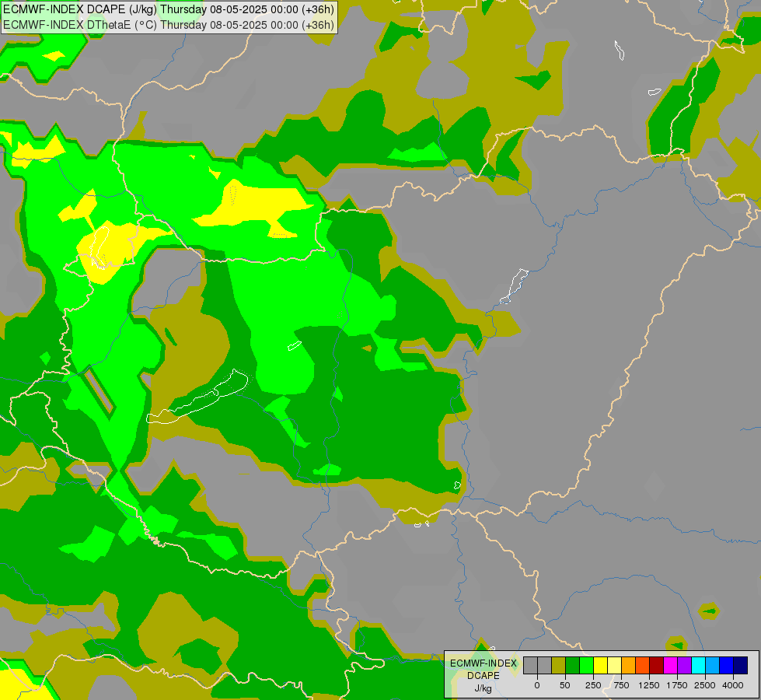Select the DThetaE title line at top
Screen dimensions: 761x700
(x=169, y=25)
